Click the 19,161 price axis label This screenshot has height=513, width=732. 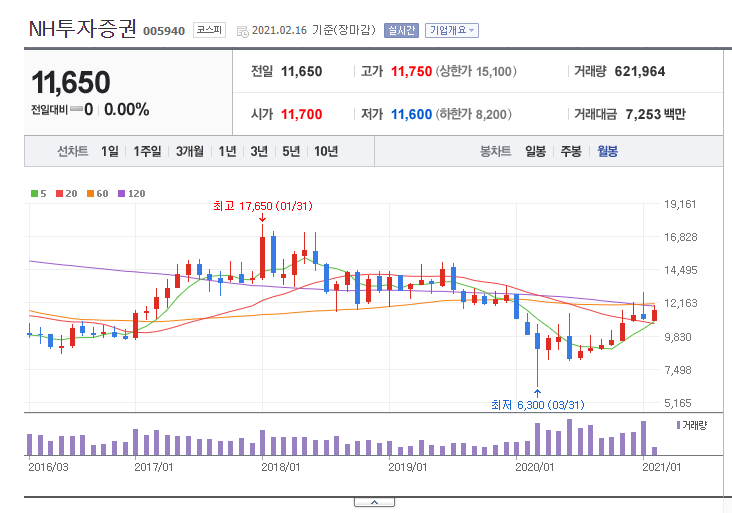680,204
